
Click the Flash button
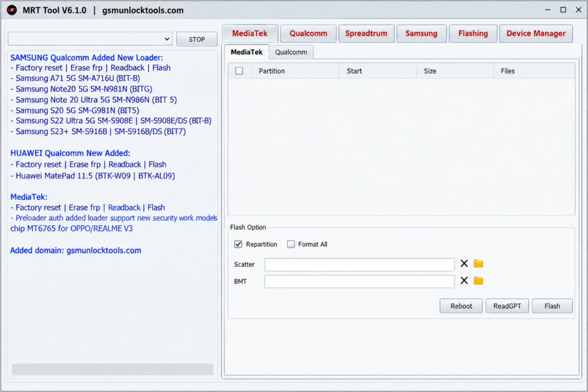[552, 306]
